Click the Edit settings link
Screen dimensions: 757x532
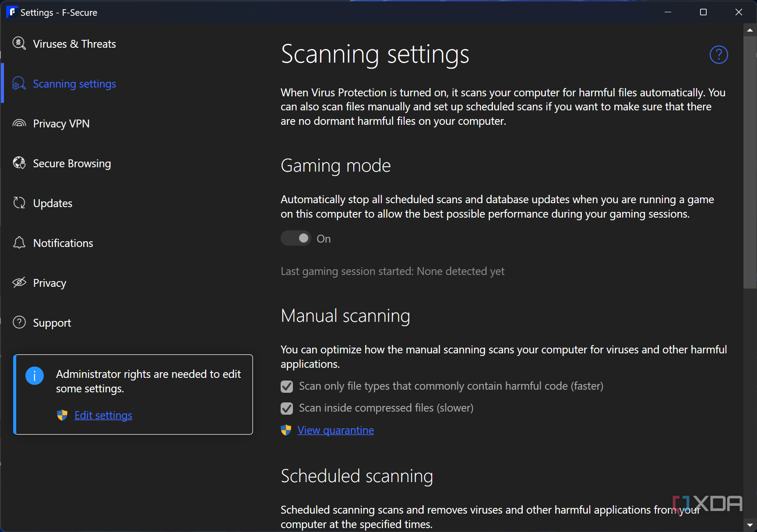coord(103,415)
